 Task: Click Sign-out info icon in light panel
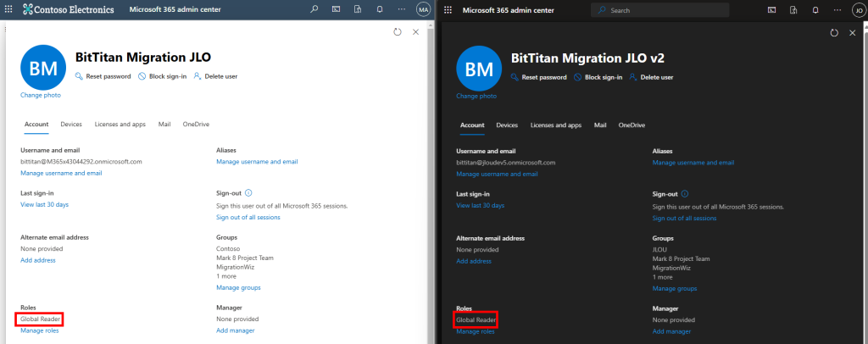click(248, 193)
